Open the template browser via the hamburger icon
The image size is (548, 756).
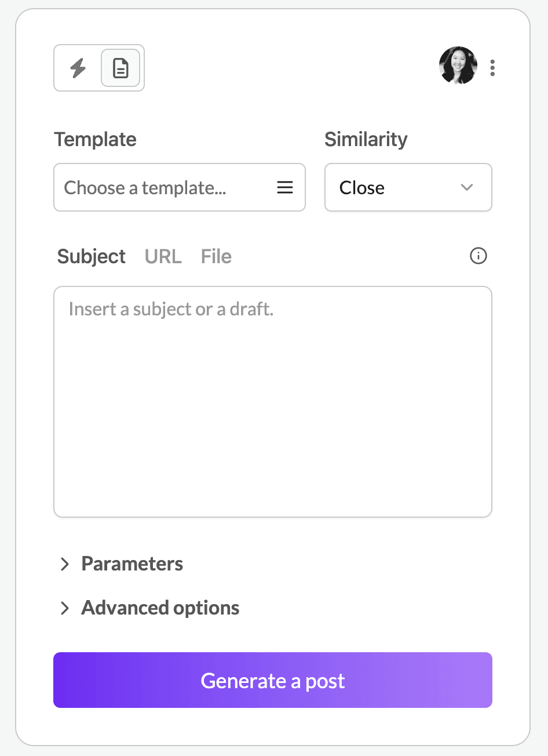pos(285,187)
